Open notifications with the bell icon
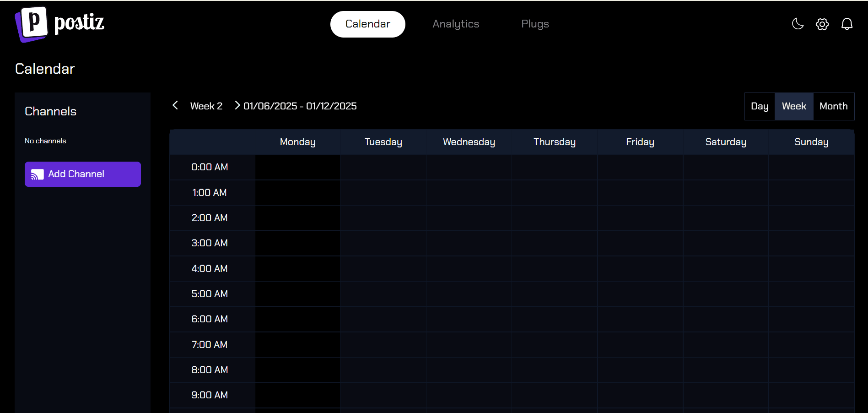The width and height of the screenshot is (868, 413). tap(846, 24)
